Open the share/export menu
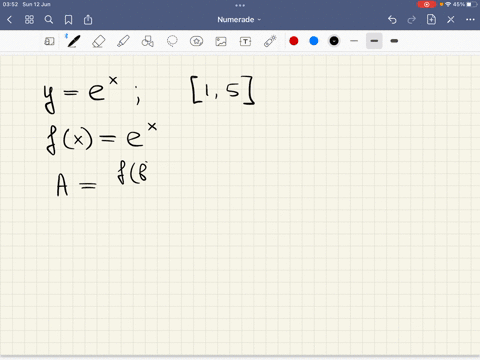480x360 pixels. pyautogui.click(x=88, y=20)
